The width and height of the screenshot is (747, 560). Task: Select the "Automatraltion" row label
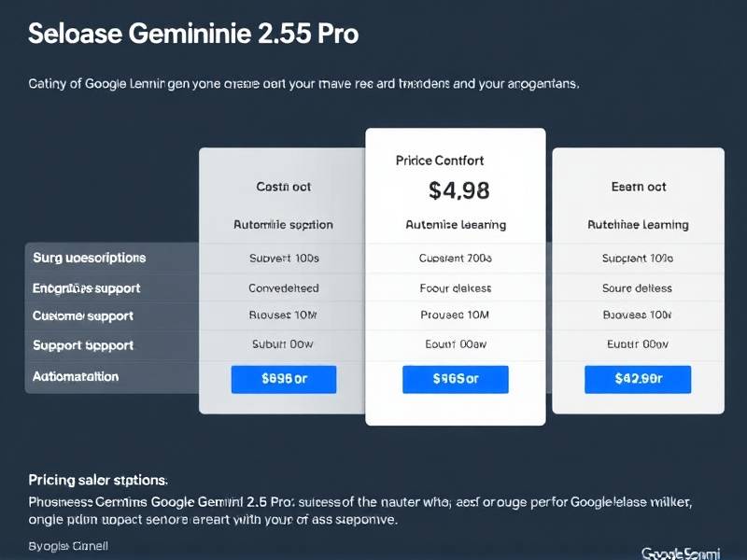click(76, 377)
